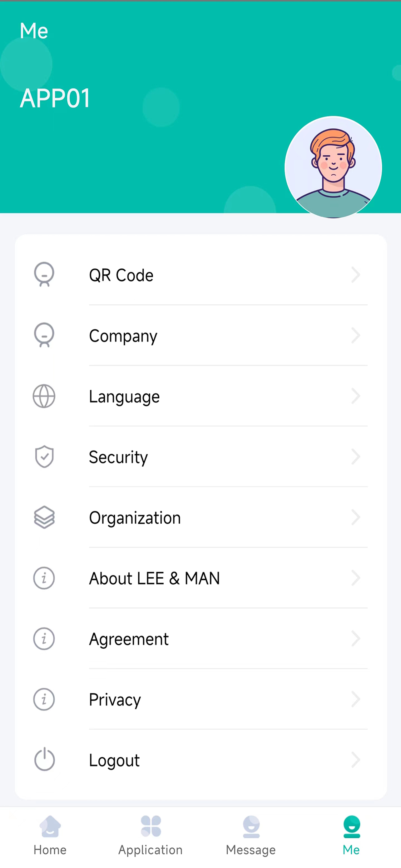Select the Me tab
This screenshot has height=868, width=401.
[x=351, y=836]
